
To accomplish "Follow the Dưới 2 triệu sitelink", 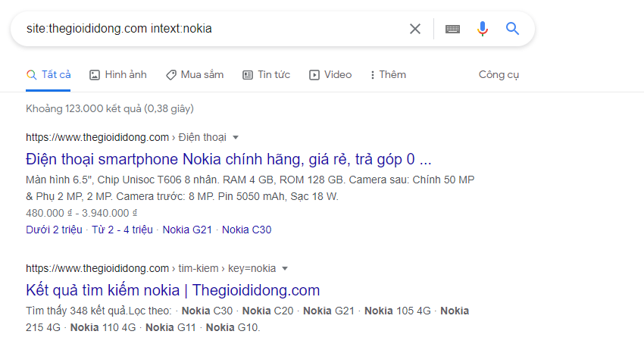I will [x=53, y=230].
